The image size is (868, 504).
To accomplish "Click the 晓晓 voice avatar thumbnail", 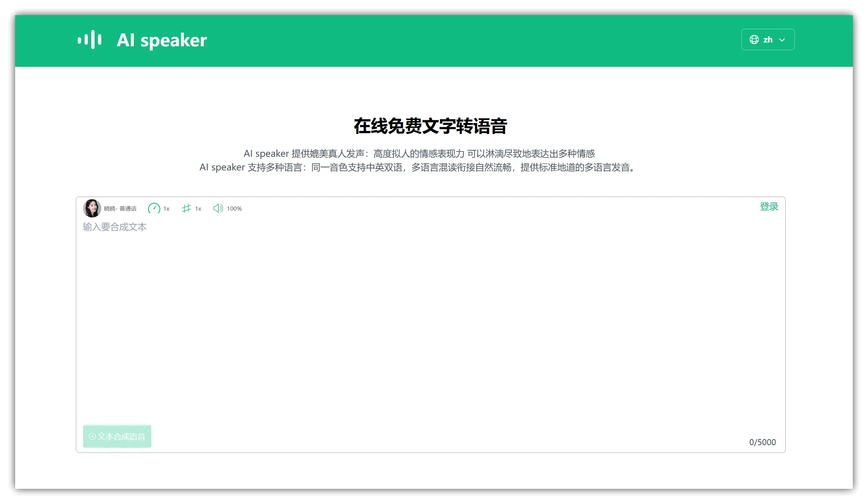I will pyautogui.click(x=92, y=208).
